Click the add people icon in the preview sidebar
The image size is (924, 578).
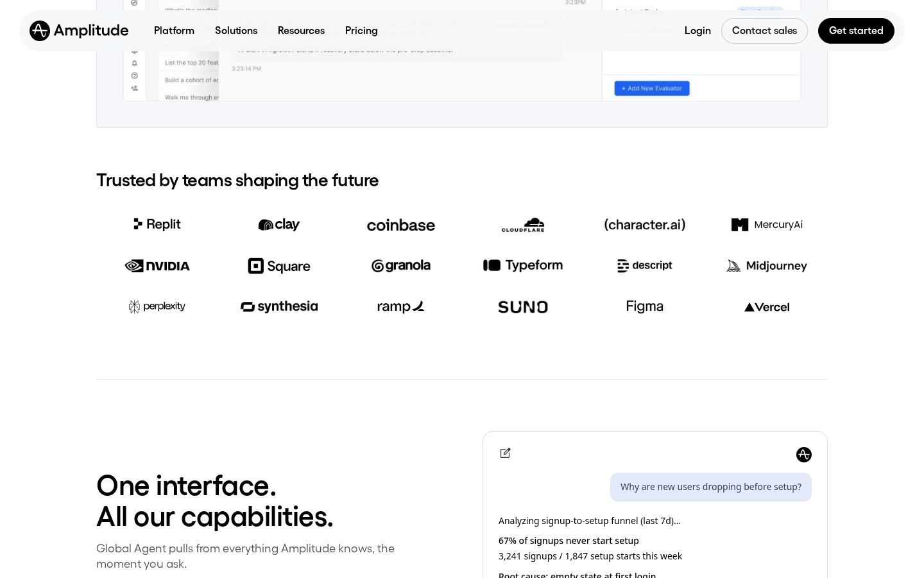(134, 88)
